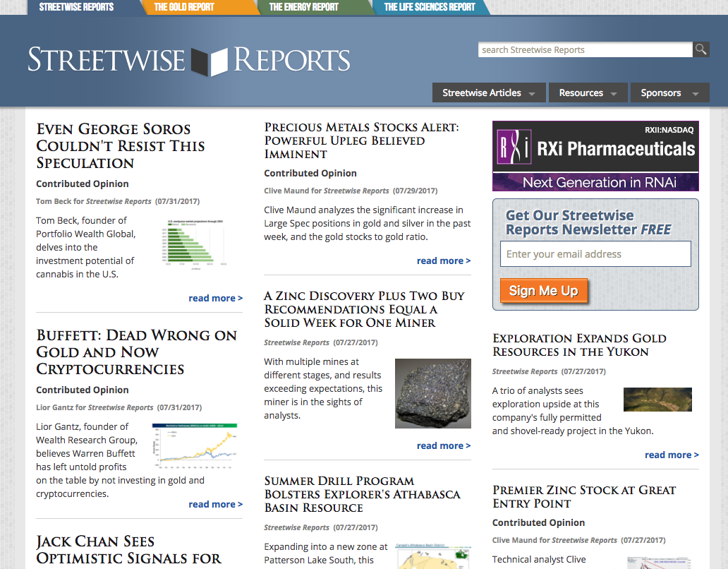Image resolution: width=728 pixels, height=569 pixels.
Task: Open Precious Metals Stocks Alert headline
Action: 361,140
